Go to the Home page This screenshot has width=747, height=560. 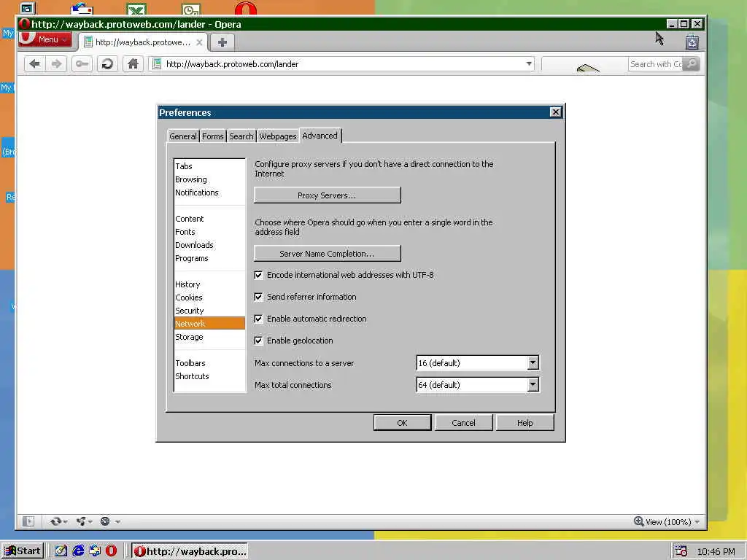[x=133, y=64]
